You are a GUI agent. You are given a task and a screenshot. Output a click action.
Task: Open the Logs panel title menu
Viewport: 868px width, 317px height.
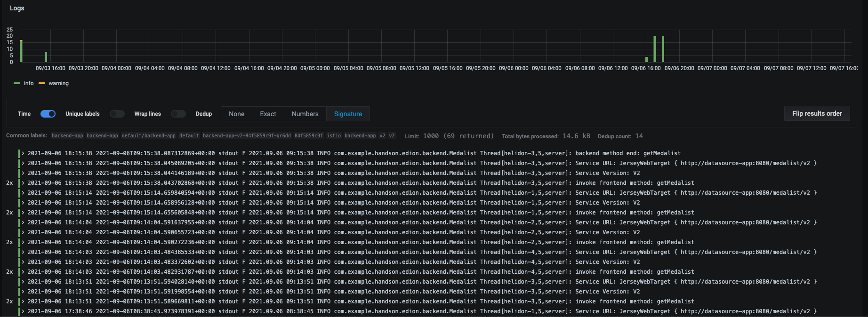click(x=17, y=8)
